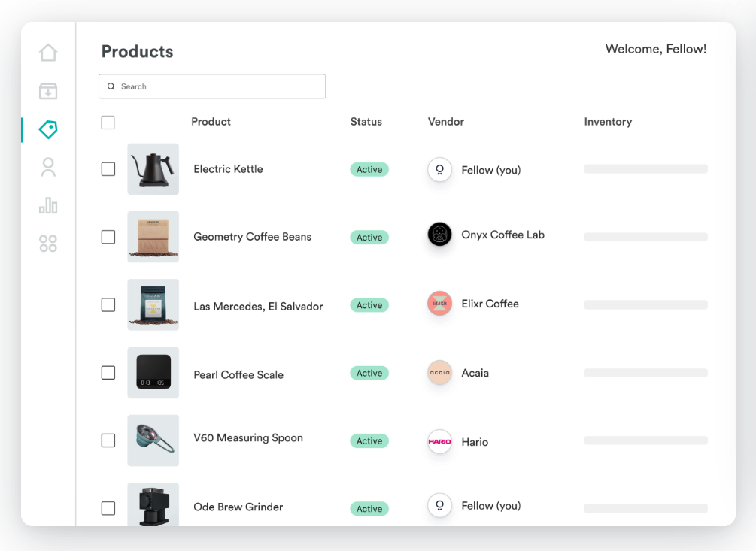This screenshot has height=551, width=756.
Task: Open the Ode Brew Grinder product name
Action: (x=238, y=507)
